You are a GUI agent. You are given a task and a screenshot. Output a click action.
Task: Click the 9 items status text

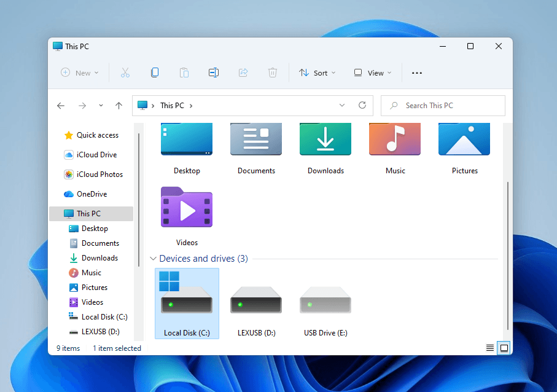tap(68, 348)
